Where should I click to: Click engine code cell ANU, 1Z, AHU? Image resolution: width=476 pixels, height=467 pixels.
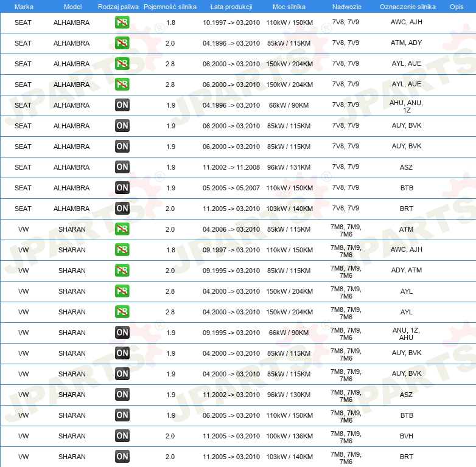(407, 334)
